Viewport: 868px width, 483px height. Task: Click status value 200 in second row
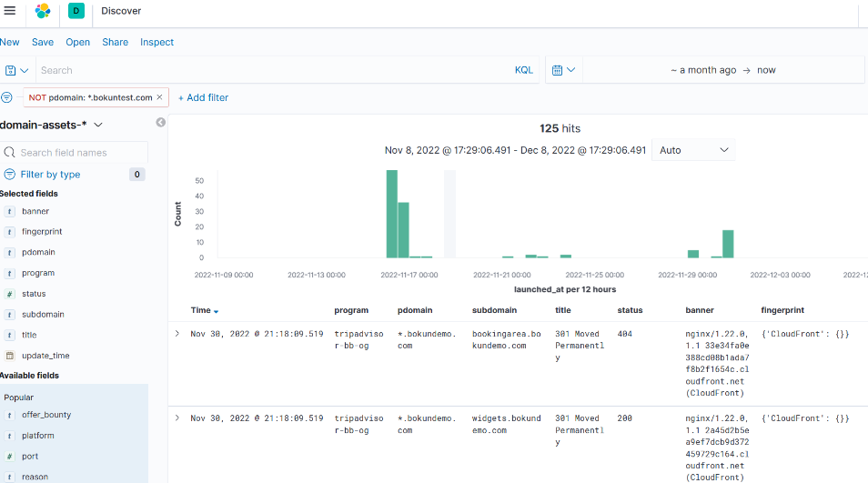tap(624, 418)
